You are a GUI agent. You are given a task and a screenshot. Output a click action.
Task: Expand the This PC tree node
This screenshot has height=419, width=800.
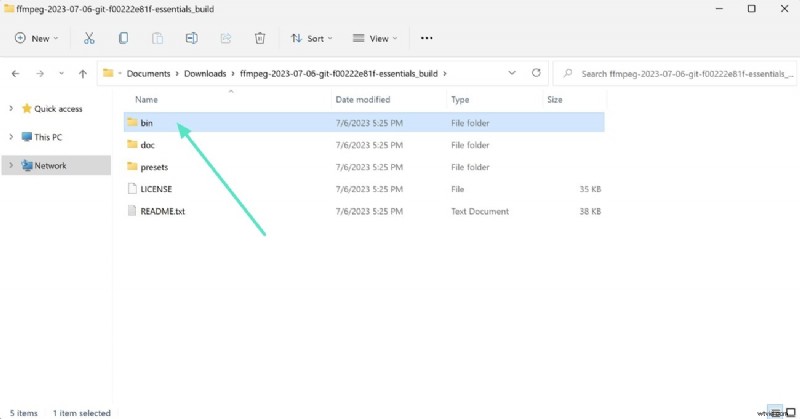click(x=10, y=137)
